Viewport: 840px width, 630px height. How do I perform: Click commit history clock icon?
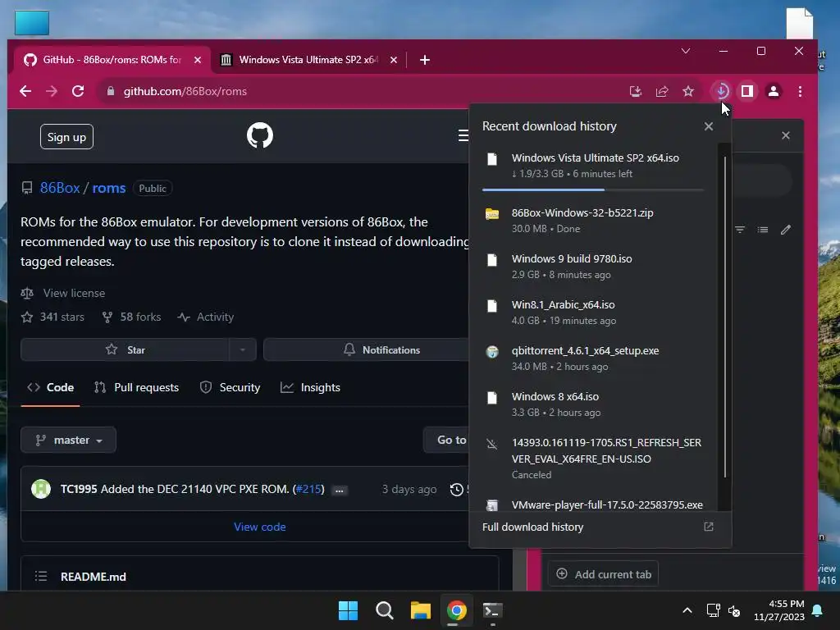point(457,490)
